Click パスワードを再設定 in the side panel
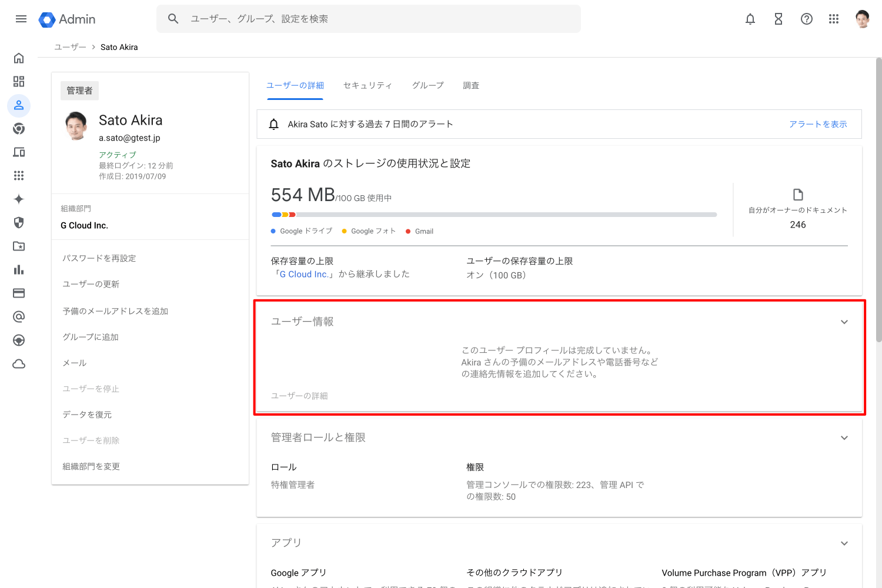 [x=99, y=259]
